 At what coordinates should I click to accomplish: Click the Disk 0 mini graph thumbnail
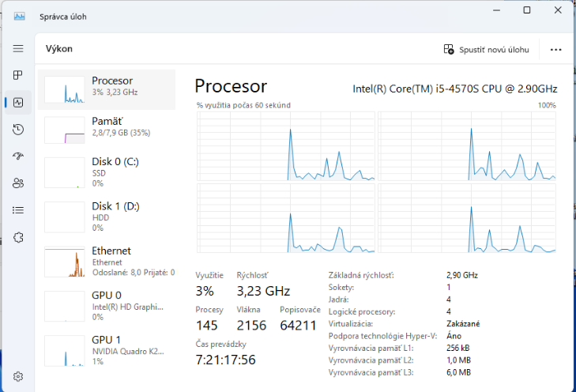coord(65,172)
